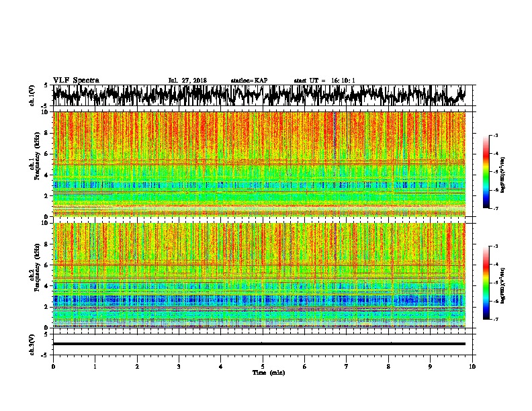Click the thick black ch.3 voltage trace
Viewport: 532px width, 411px height.
tap(259, 344)
